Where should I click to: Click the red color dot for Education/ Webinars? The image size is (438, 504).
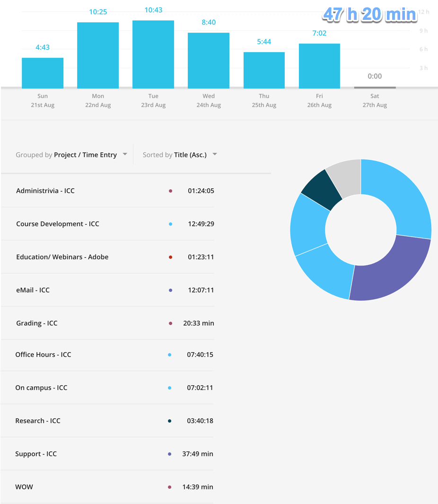tap(171, 257)
